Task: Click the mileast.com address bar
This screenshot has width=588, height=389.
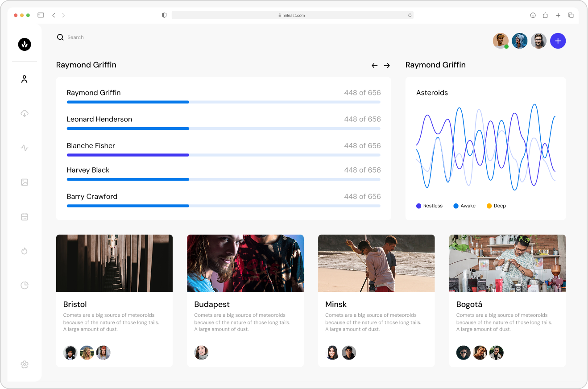Action: 293,15
